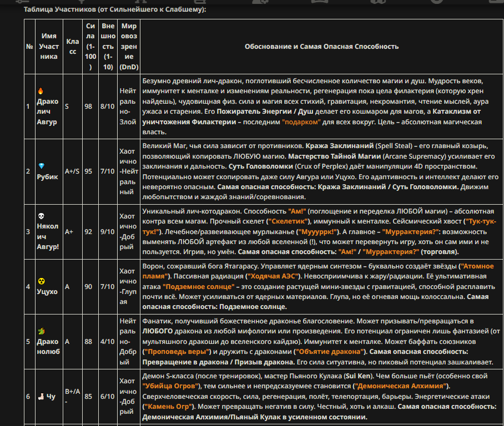Viewport: 504px width, 426px height.
Task: Click appearance score "7/10" in Уцухо row
Action: (x=107, y=287)
